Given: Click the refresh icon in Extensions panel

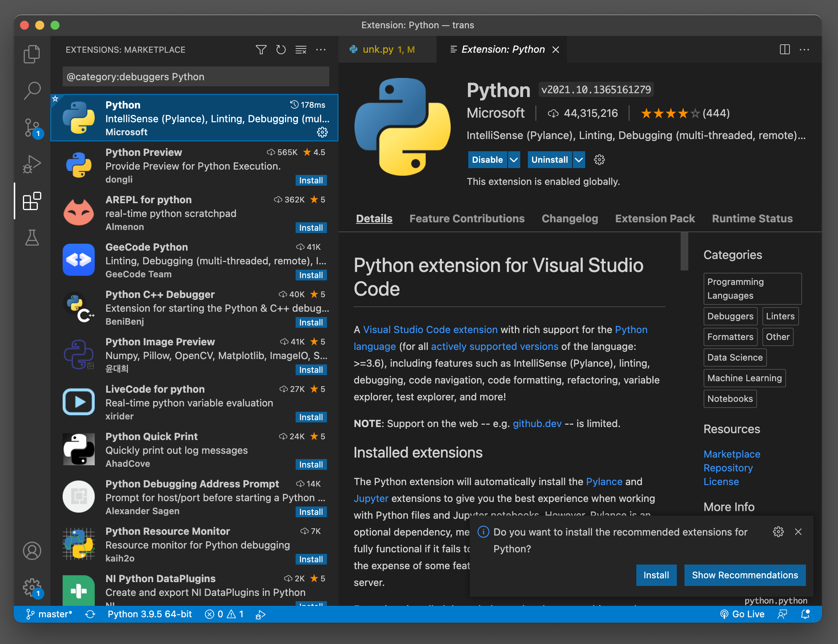Looking at the screenshot, I should [279, 49].
